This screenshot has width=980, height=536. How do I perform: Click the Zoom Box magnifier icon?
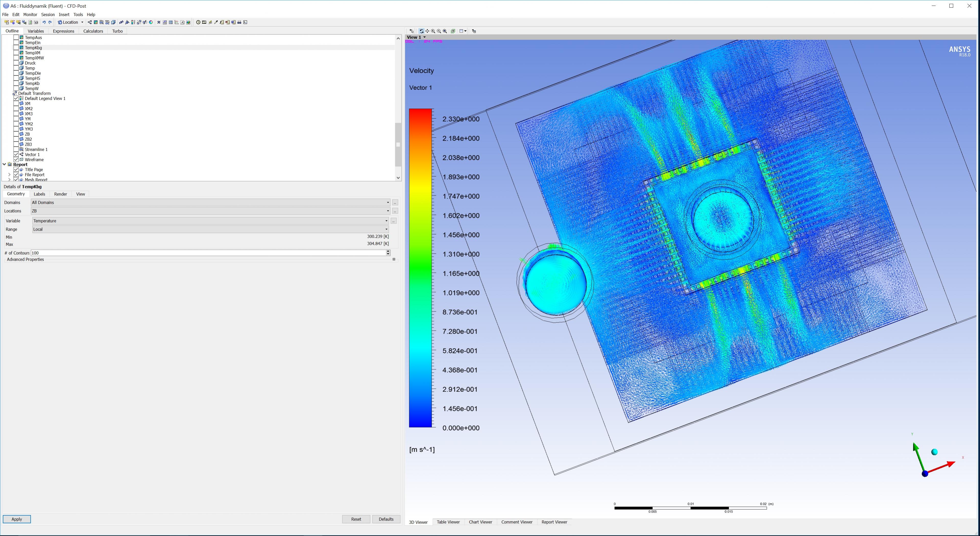(x=439, y=31)
